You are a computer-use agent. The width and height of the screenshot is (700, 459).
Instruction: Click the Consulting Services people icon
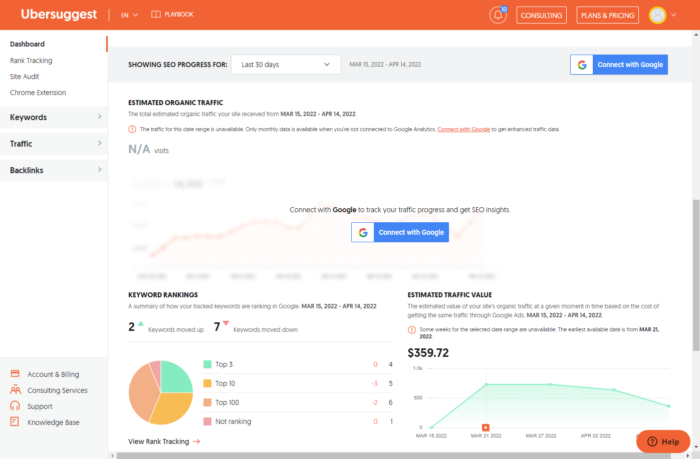pos(15,389)
